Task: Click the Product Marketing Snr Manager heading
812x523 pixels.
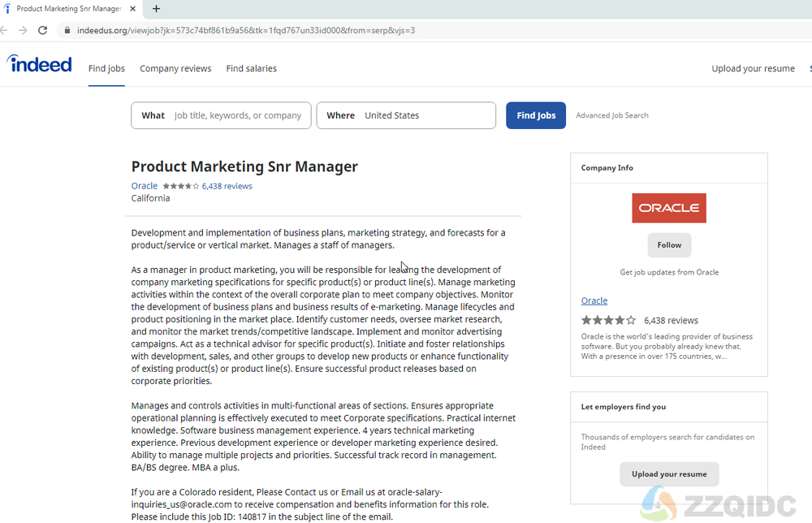Action: coord(244,166)
